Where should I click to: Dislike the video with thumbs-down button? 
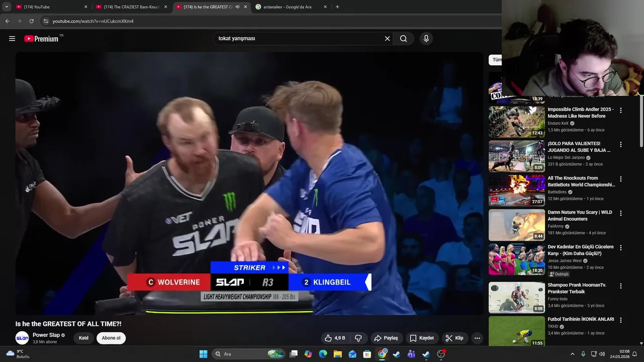pyautogui.click(x=358, y=338)
